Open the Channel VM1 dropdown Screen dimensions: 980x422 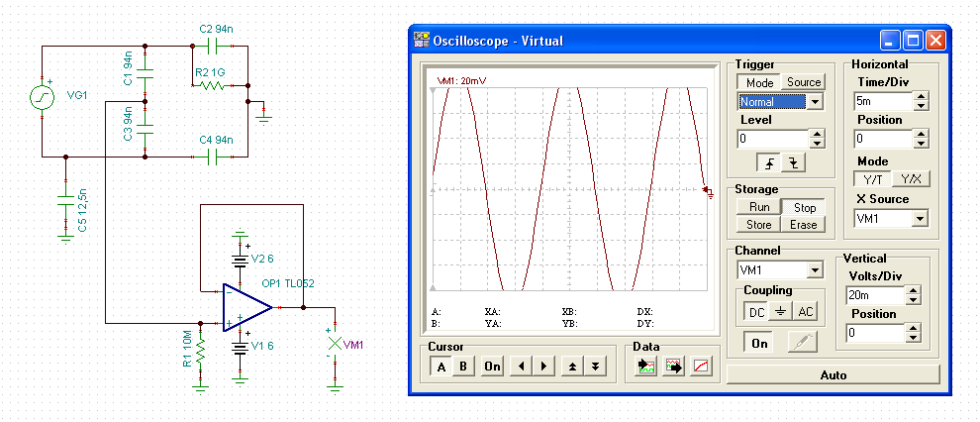point(815,270)
